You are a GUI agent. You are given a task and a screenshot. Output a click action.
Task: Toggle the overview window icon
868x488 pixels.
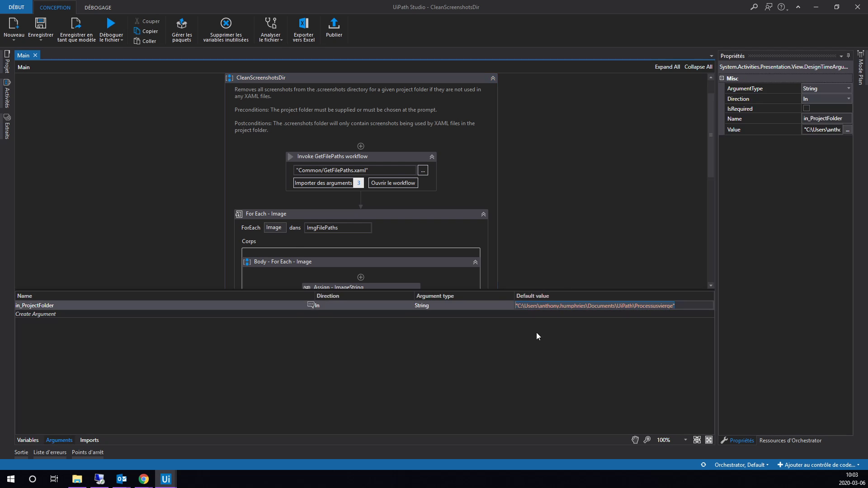709,440
